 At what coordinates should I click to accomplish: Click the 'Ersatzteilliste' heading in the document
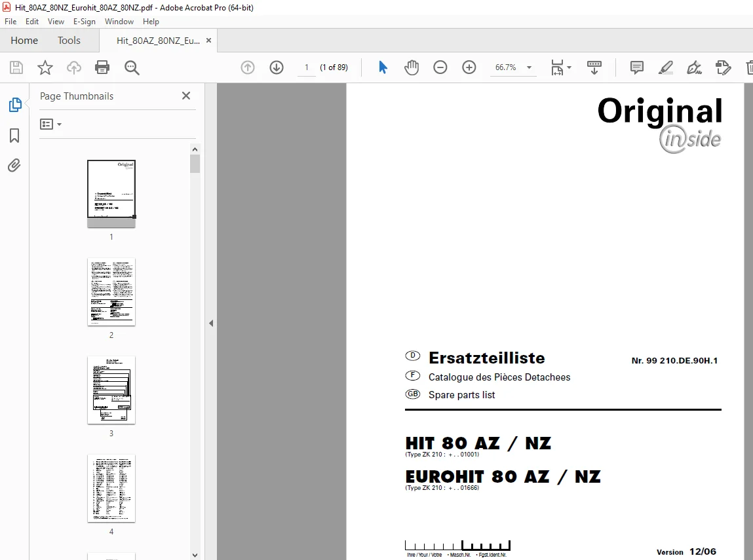(486, 358)
